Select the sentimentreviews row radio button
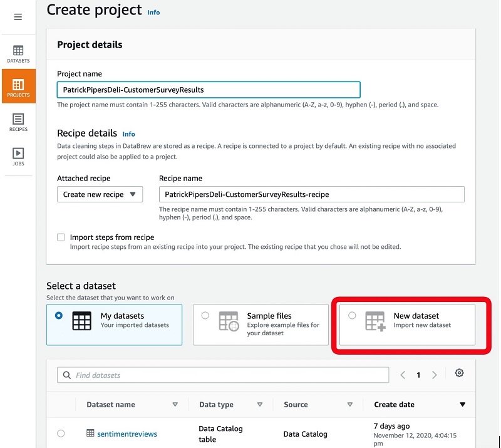This screenshot has height=448, width=501. (61, 434)
